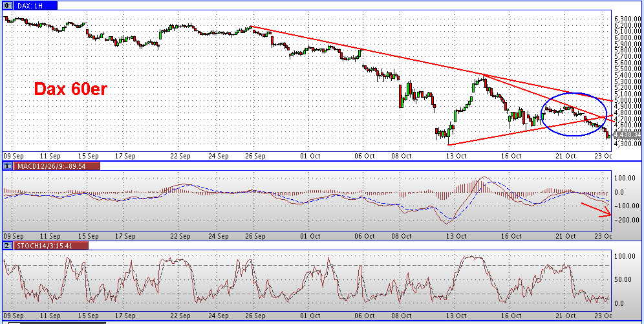Click 13 Oct on the DAX price chart axis
The width and height of the screenshot is (644, 324).
[456, 156]
